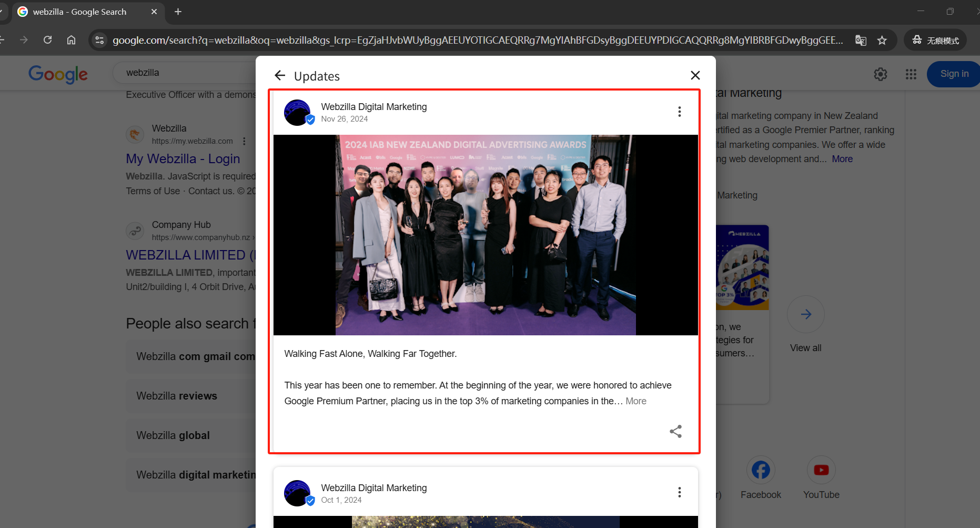Share the Nov 26 update post

pos(675,431)
